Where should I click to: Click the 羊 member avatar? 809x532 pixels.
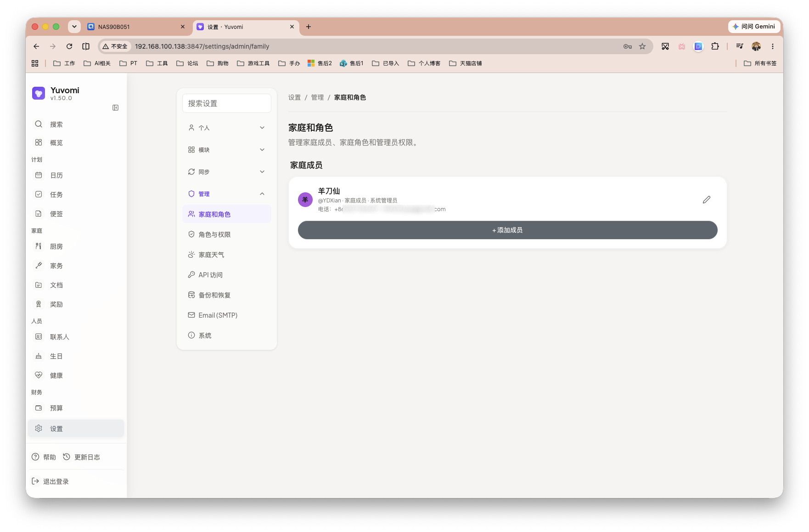coord(305,200)
